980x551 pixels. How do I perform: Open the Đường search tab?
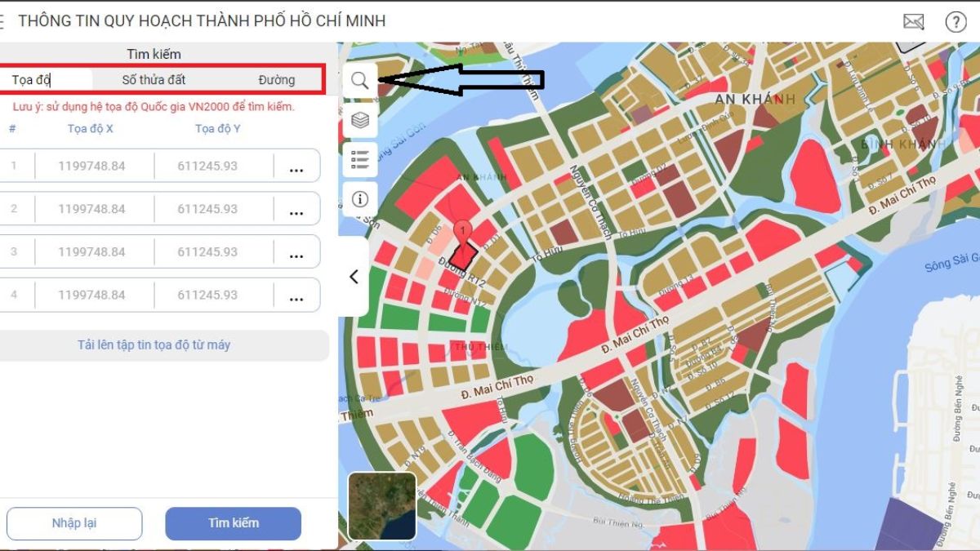[x=278, y=79]
